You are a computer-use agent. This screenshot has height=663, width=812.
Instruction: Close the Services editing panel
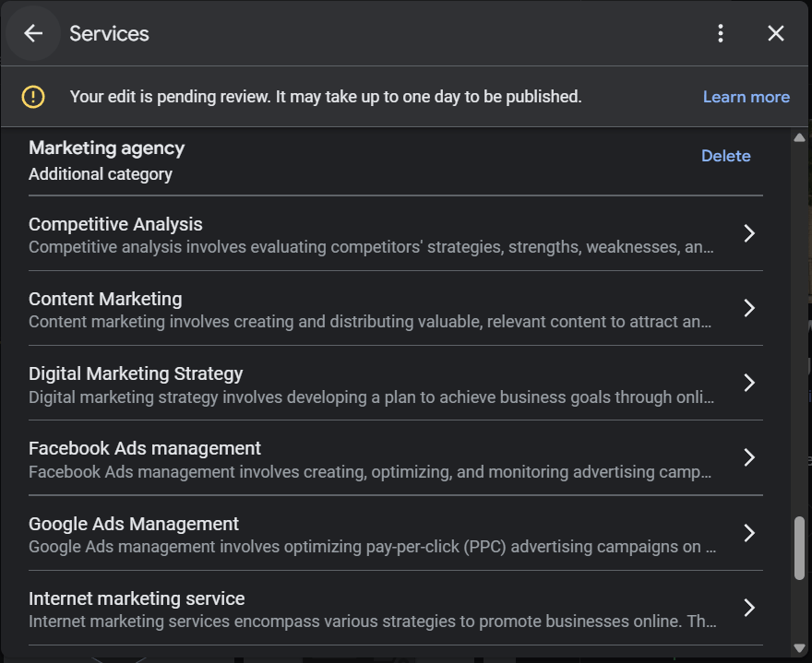pos(776,33)
